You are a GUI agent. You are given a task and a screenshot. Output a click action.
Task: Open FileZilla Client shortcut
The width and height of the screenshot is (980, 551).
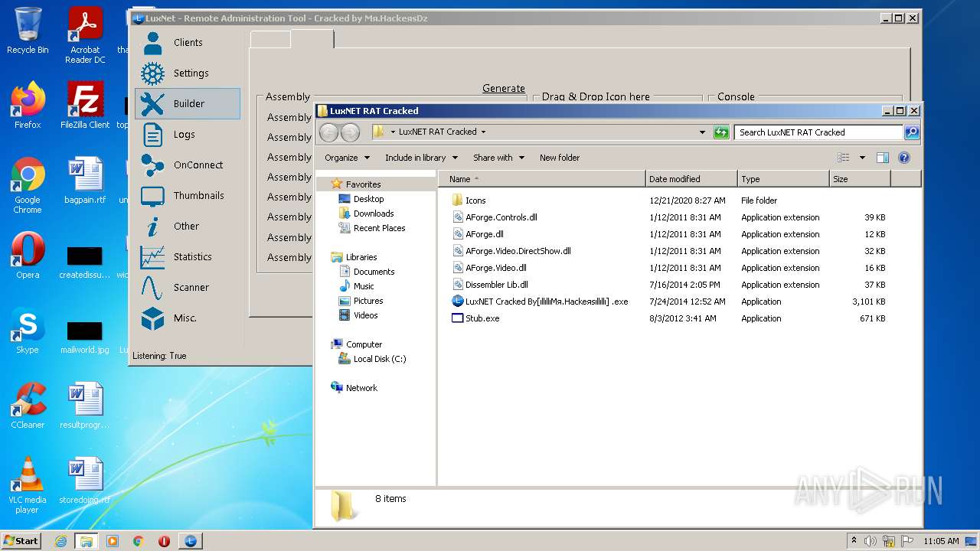point(85,106)
